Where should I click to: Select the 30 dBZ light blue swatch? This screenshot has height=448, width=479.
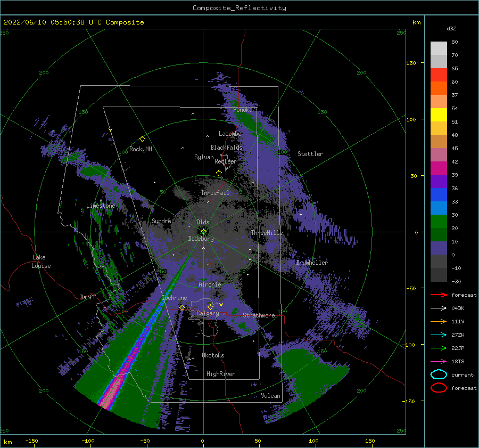(x=439, y=208)
